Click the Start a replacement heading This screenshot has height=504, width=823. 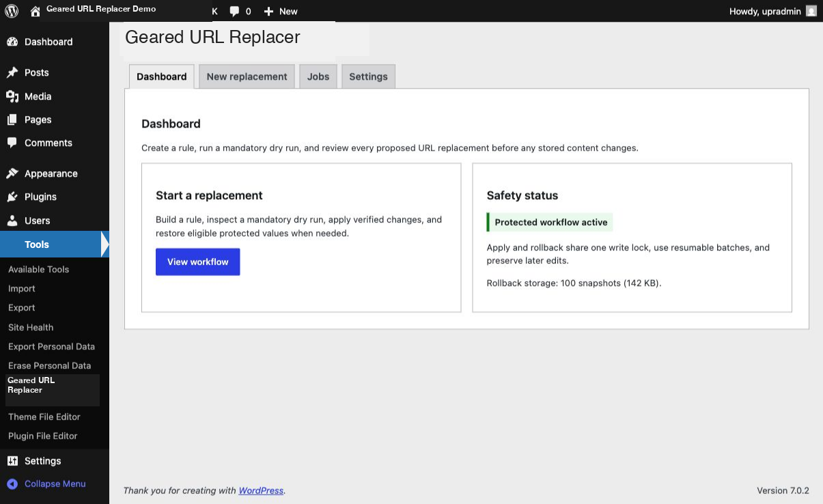(209, 195)
